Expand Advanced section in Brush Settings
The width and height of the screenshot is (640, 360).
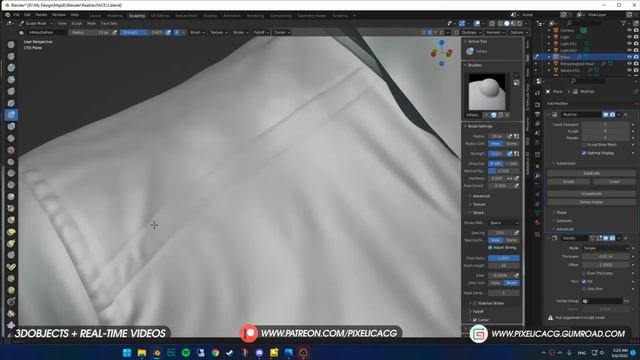point(481,196)
